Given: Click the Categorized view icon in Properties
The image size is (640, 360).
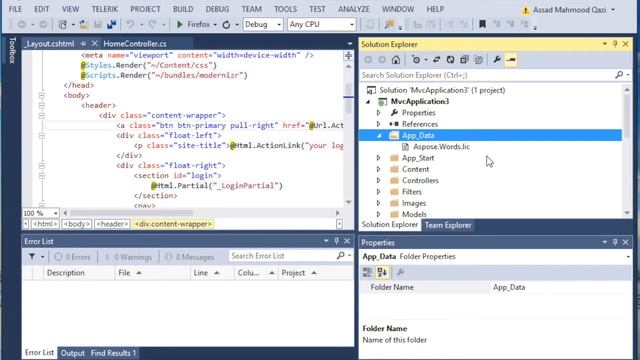Looking at the screenshot, I should coord(367,272).
